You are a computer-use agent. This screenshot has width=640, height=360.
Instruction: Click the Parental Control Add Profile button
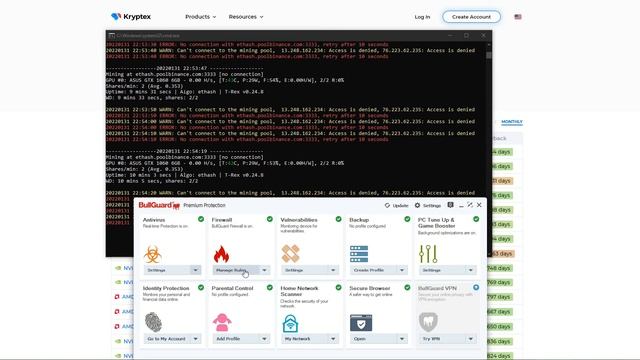[236, 339]
